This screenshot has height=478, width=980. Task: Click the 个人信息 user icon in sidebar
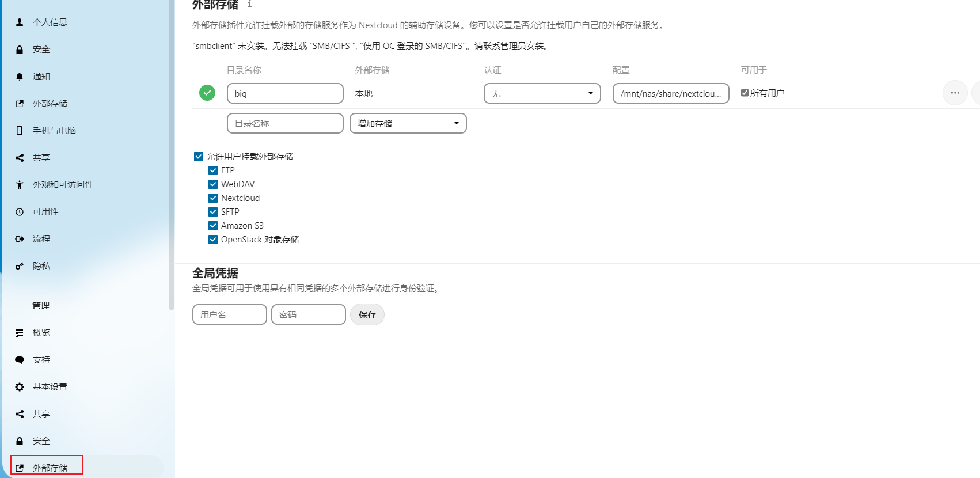point(20,22)
